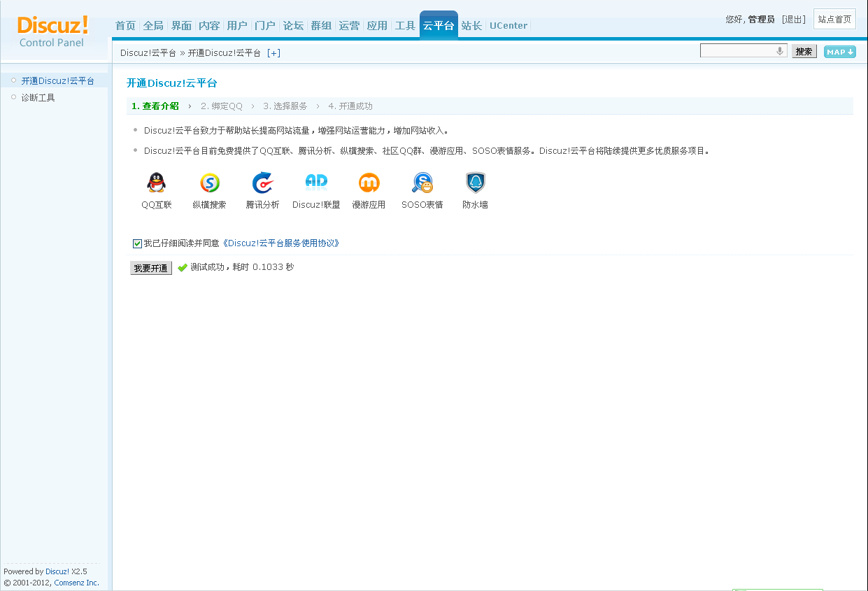Click the 搜索 button

[804, 51]
